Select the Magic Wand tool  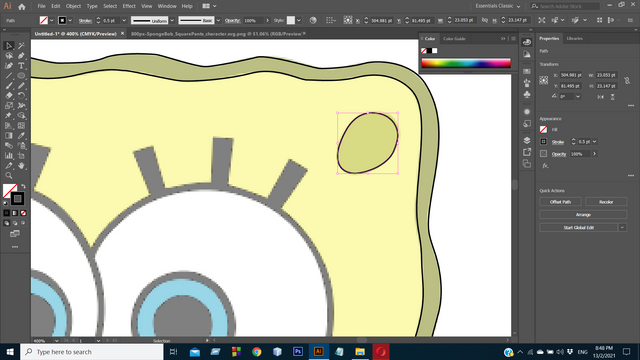point(21,46)
